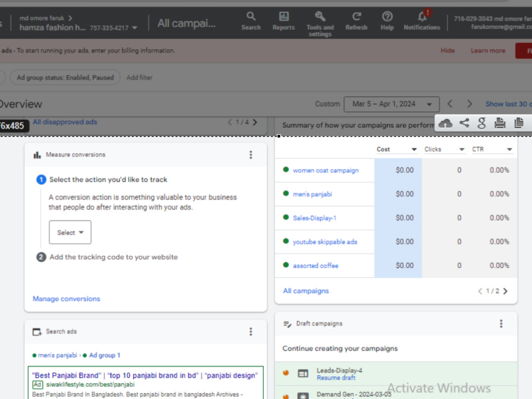Open the date range Mar 5 – Apr 1, 2024 dropdown
The image size is (532, 399).
tap(392, 104)
